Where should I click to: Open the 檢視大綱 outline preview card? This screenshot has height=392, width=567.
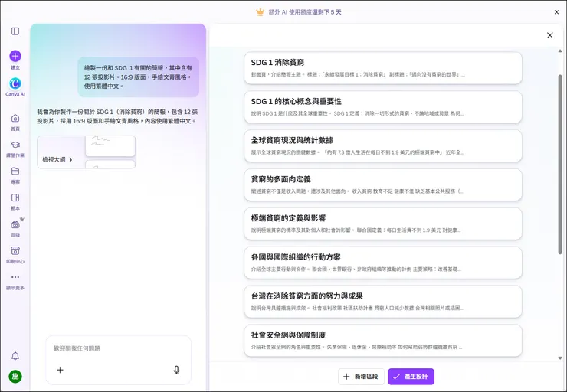point(87,152)
